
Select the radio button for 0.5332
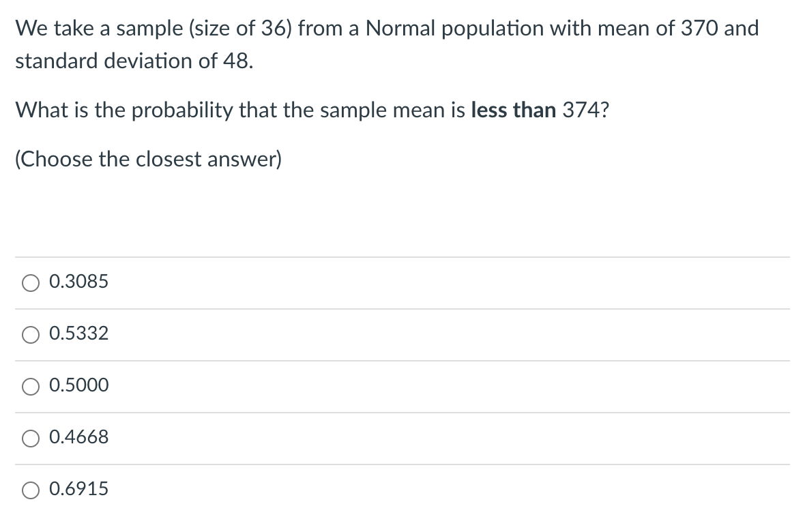click(30, 334)
